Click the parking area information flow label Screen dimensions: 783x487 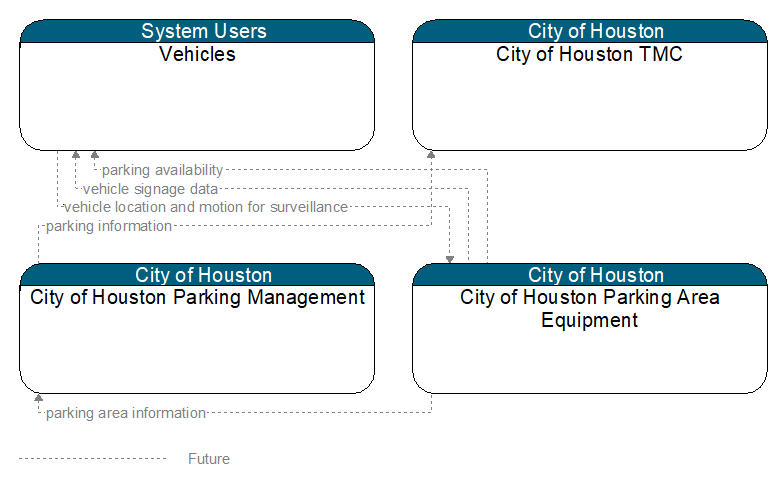[x=126, y=413]
